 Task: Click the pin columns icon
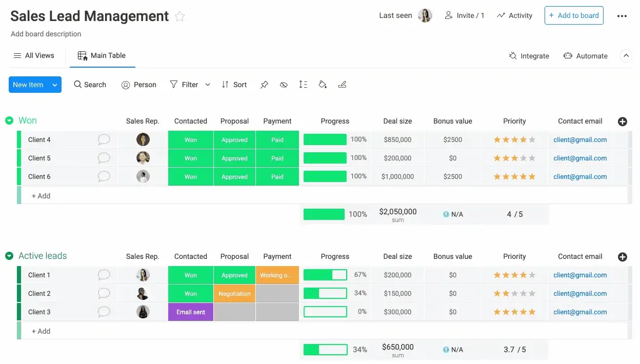click(264, 85)
